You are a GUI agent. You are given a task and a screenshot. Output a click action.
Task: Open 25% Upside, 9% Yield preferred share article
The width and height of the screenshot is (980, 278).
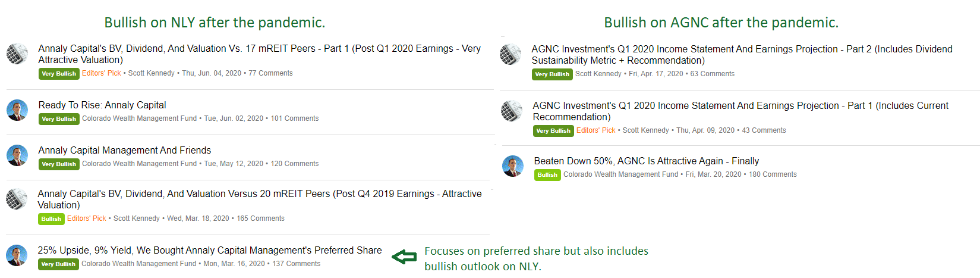click(210, 250)
